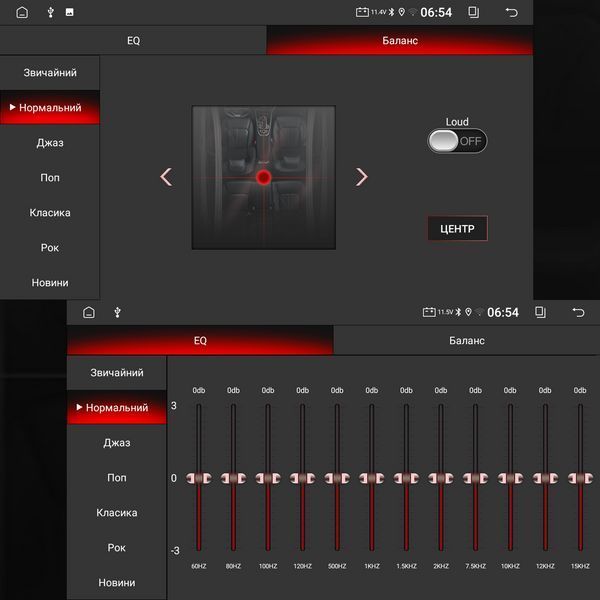The width and height of the screenshot is (600, 600).
Task: Tap the home icon in lower status bar
Action: [x=89, y=312]
